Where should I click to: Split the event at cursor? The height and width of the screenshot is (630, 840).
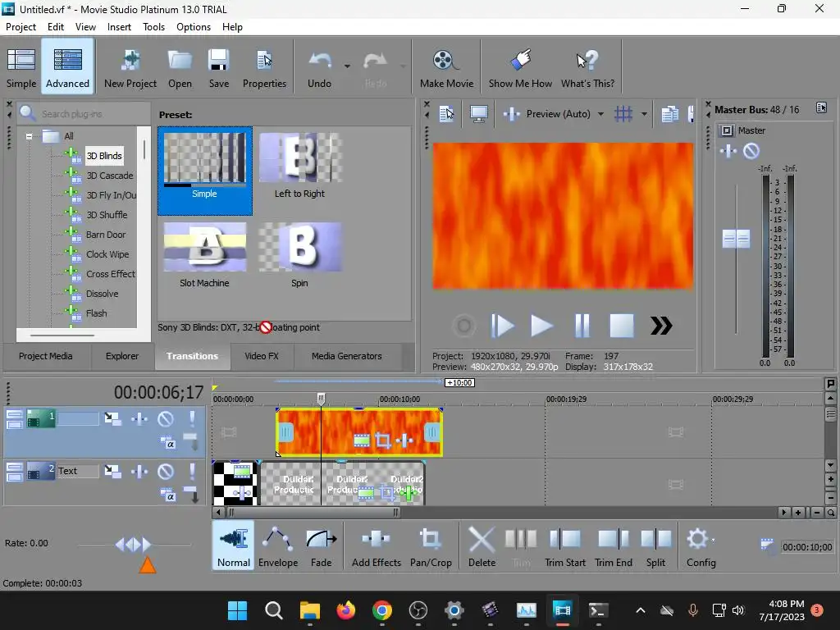click(x=655, y=547)
